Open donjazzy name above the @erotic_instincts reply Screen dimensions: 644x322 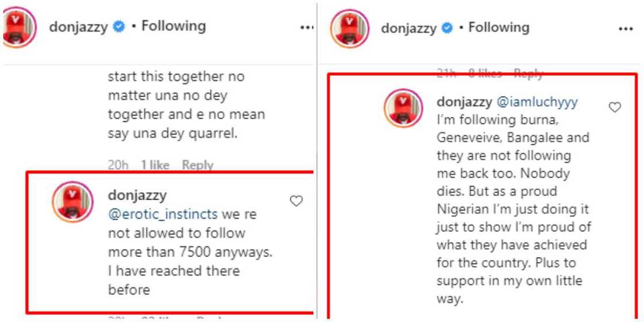click(x=137, y=196)
